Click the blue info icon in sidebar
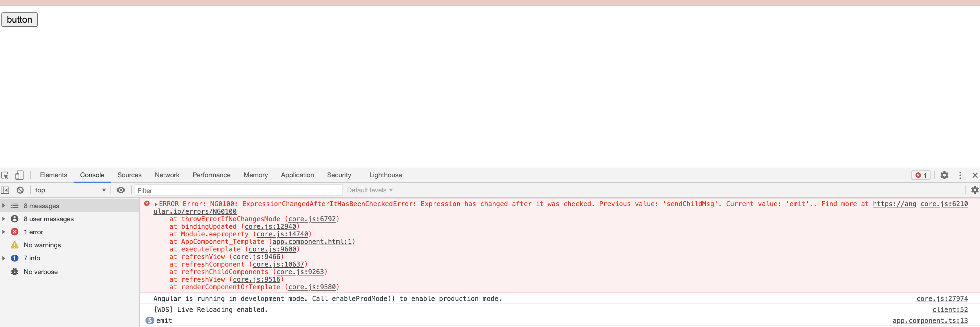980x327 pixels. [x=14, y=258]
